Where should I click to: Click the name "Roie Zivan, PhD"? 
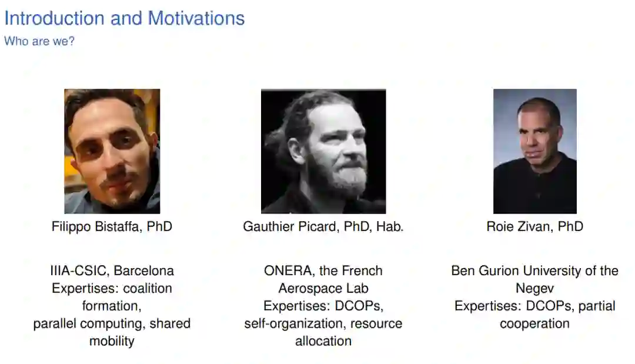pyautogui.click(x=534, y=226)
